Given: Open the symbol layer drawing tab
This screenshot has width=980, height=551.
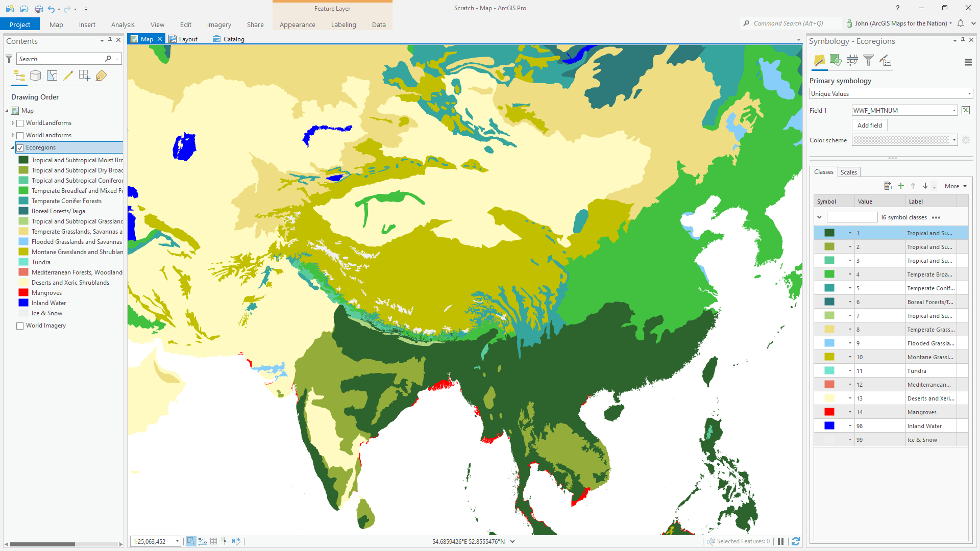Looking at the screenshot, I should [852, 61].
